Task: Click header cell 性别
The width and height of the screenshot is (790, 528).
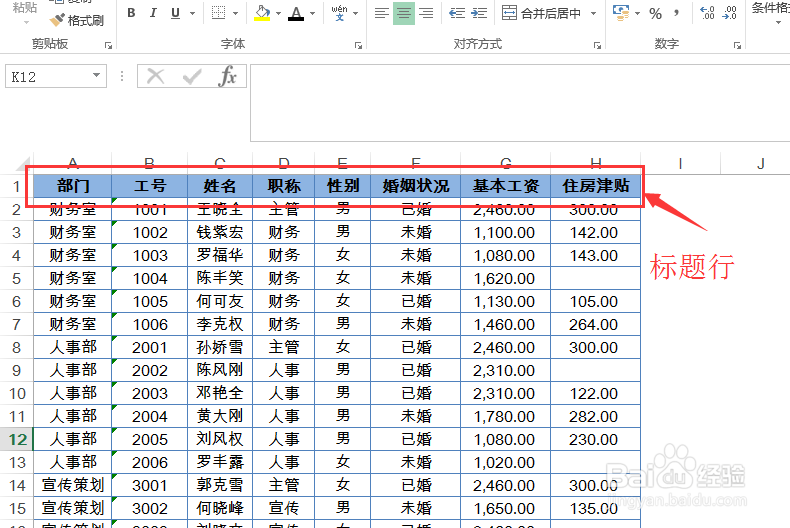Action: click(343, 186)
